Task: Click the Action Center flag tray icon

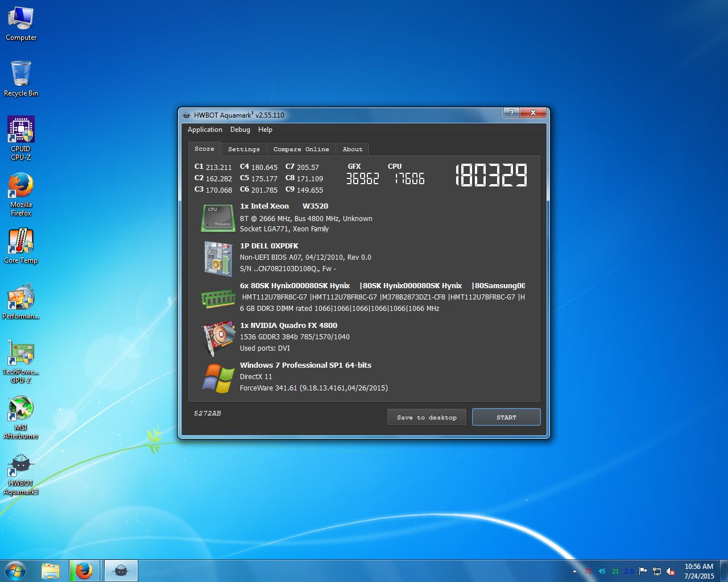Action: [x=643, y=571]
